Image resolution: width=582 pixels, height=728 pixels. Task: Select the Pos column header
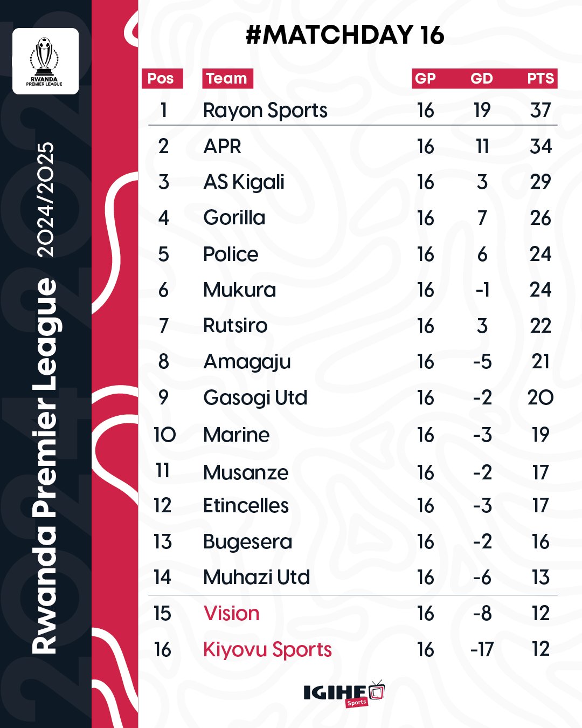click(x=162, y=79)
